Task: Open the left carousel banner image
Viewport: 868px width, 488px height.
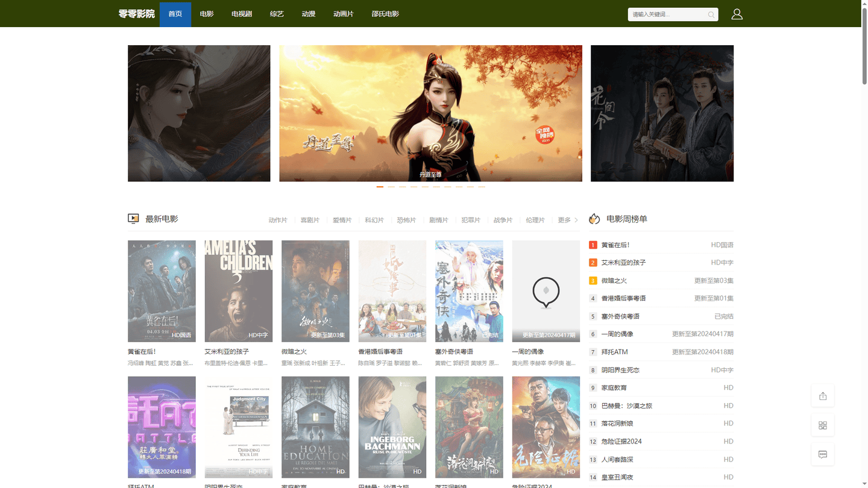Action: (199, 113)
